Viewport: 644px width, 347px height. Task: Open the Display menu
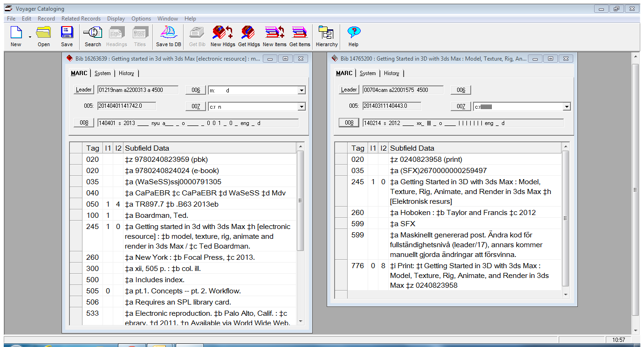click(116, 19)
